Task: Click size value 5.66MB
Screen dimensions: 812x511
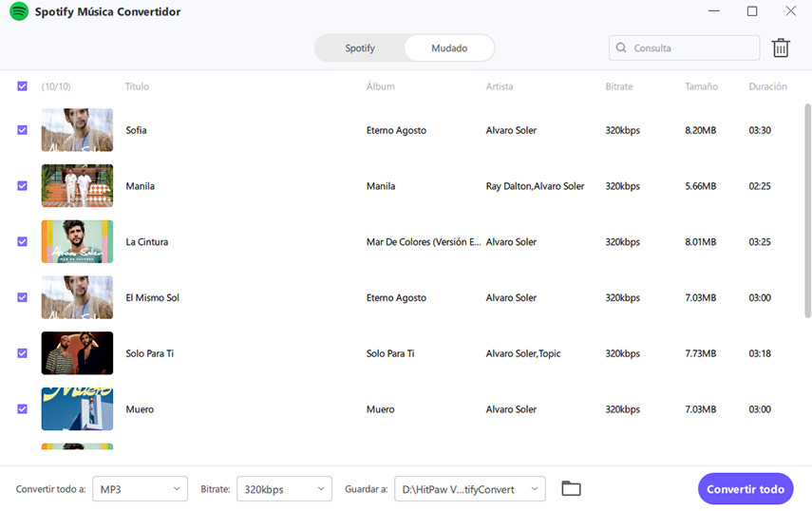Action: point(701,186)
